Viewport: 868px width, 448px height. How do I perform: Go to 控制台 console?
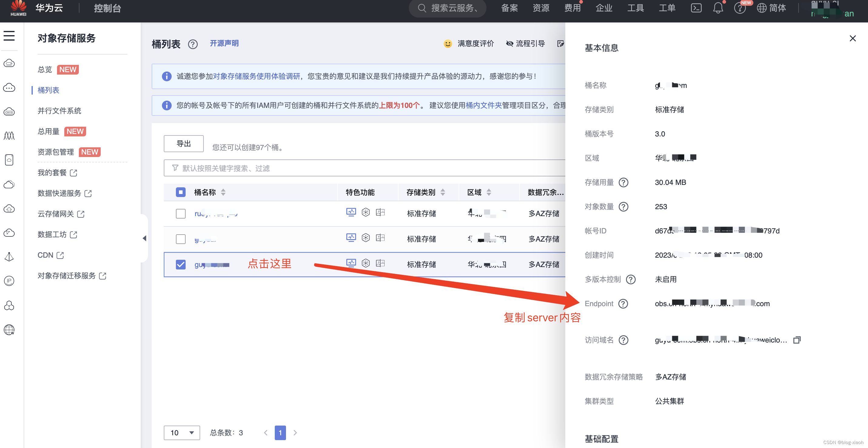pyautogui.click(x=107, y=8)
